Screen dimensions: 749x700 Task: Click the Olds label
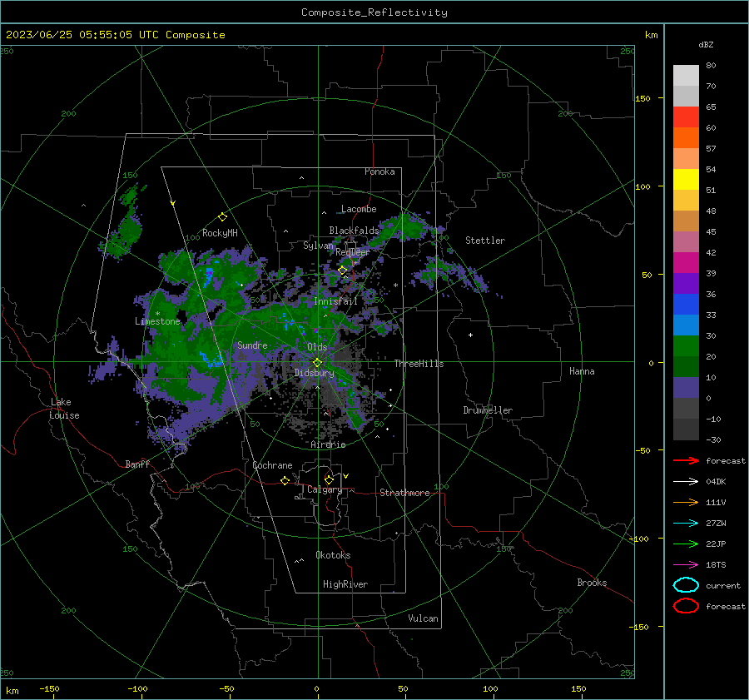[x=317, y=347]
